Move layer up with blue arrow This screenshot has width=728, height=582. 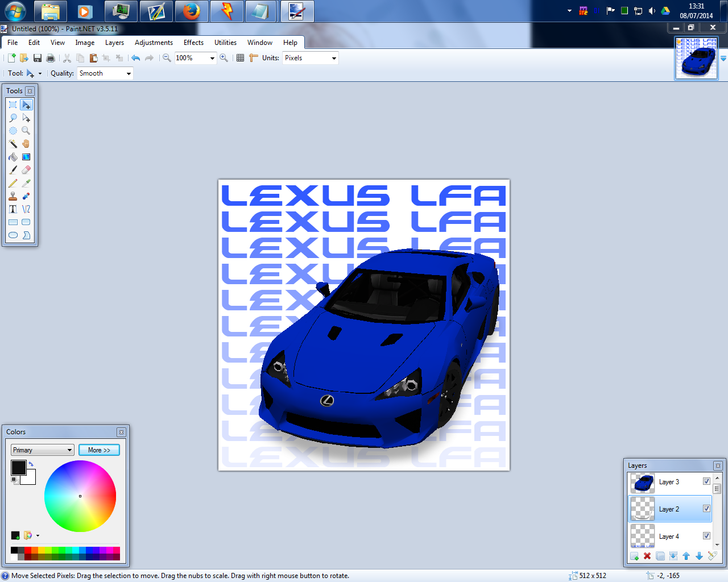click(686, 556)
